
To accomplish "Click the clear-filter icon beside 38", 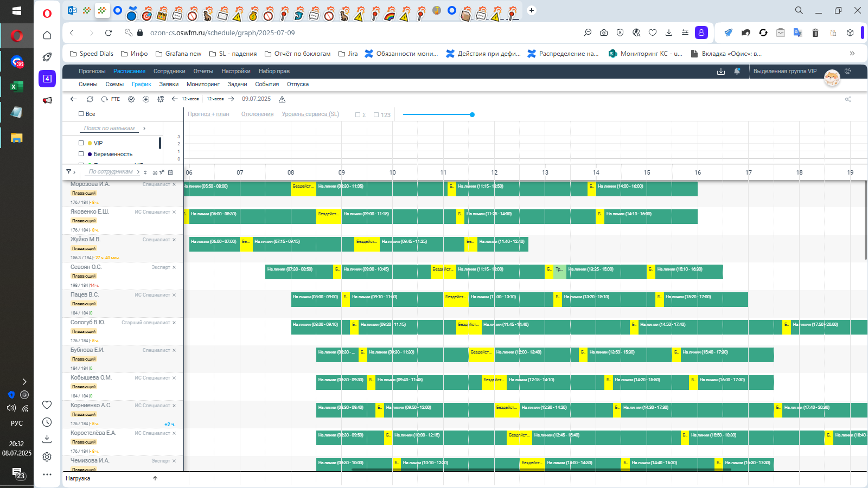I will [x=162, y=172].
